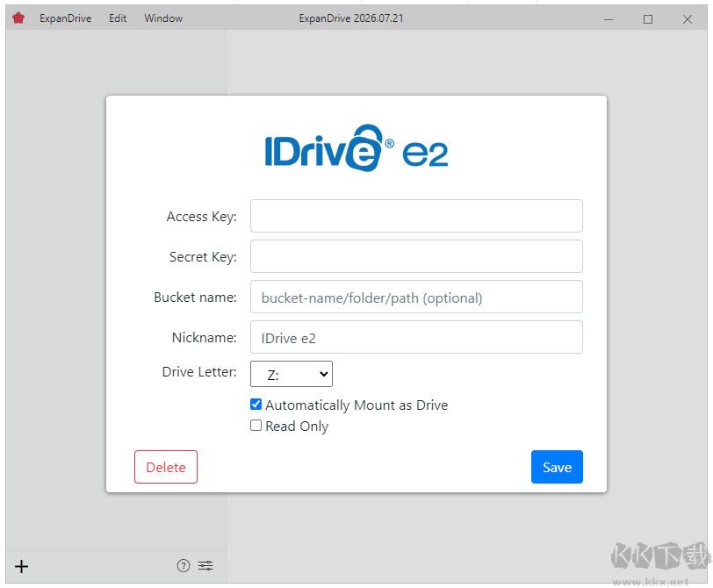
Task: Open the Window menu
Action: click(x=163, y=18)
